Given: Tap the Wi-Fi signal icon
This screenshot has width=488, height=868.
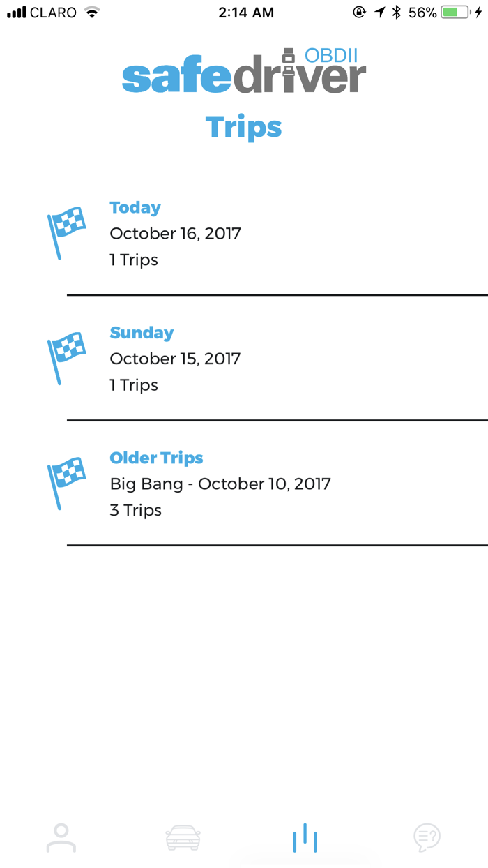Looking at the screenshot, I should click(91, 13).
